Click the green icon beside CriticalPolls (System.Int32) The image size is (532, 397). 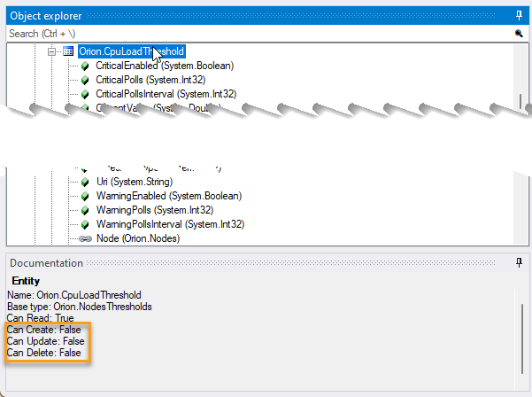(x=85, y=80)
